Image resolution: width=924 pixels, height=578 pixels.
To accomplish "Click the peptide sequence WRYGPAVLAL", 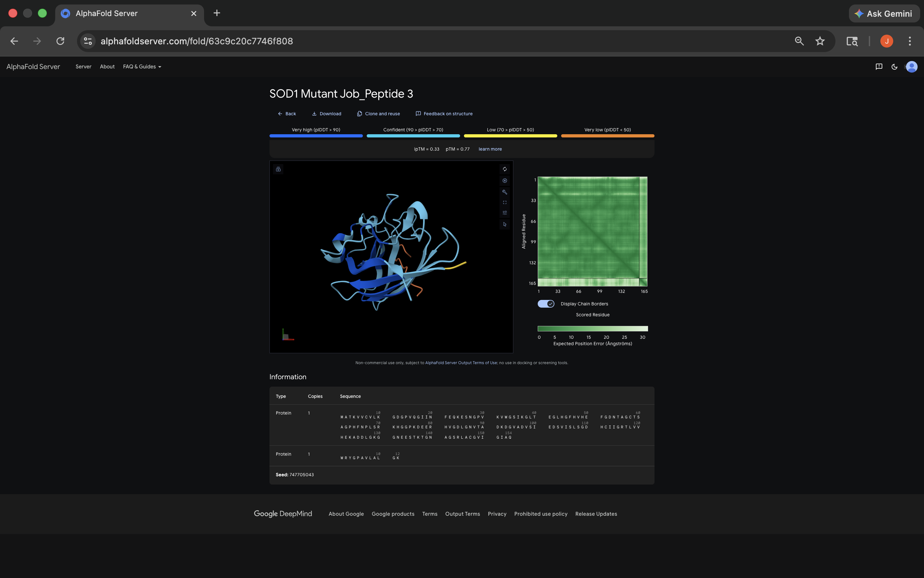I will click(360, 458).
